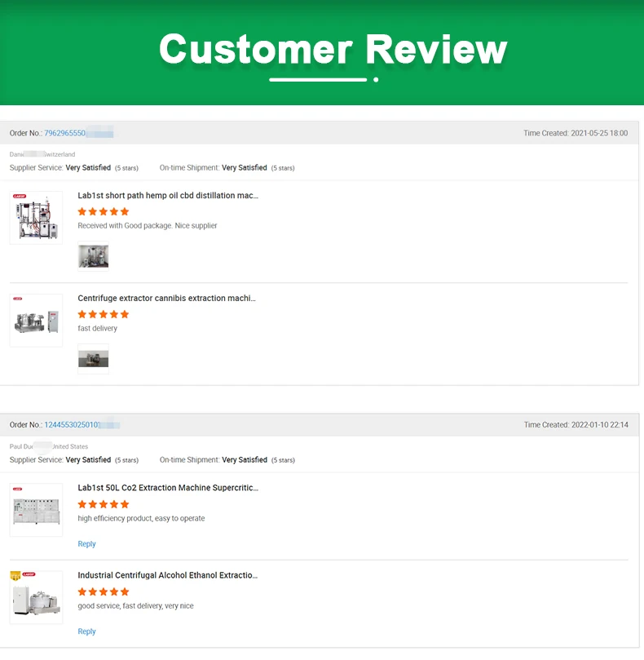Click the Industrial Centrifugal star rating
644x660 pixels.
click(x=104, y=591)
